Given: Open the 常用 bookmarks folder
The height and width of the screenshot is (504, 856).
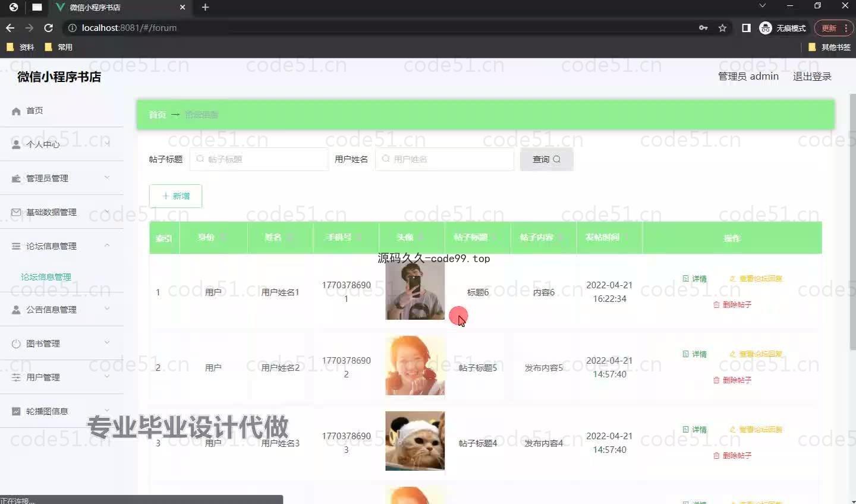Looking at the screenshot, I should pyautogui.click(x=59, y=47).
